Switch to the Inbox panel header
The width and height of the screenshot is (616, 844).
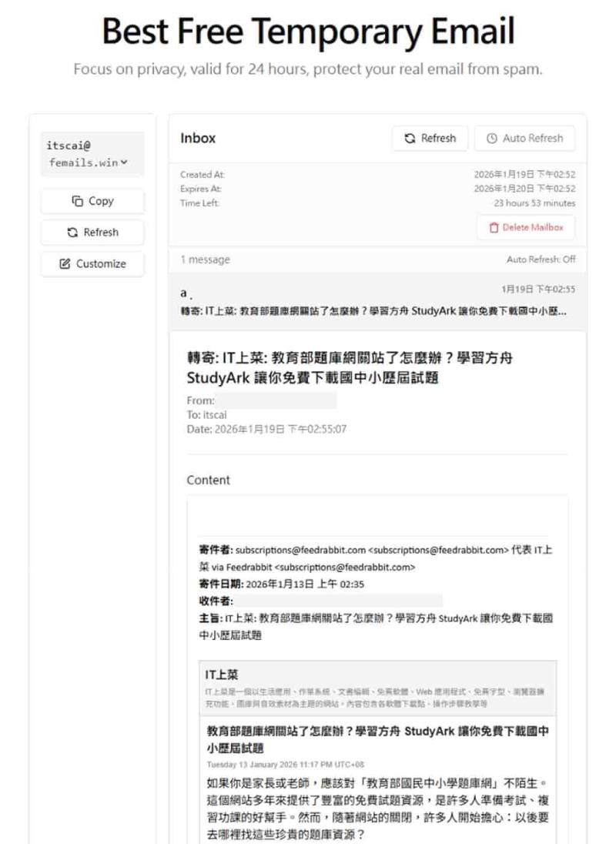tap(197, 138)
